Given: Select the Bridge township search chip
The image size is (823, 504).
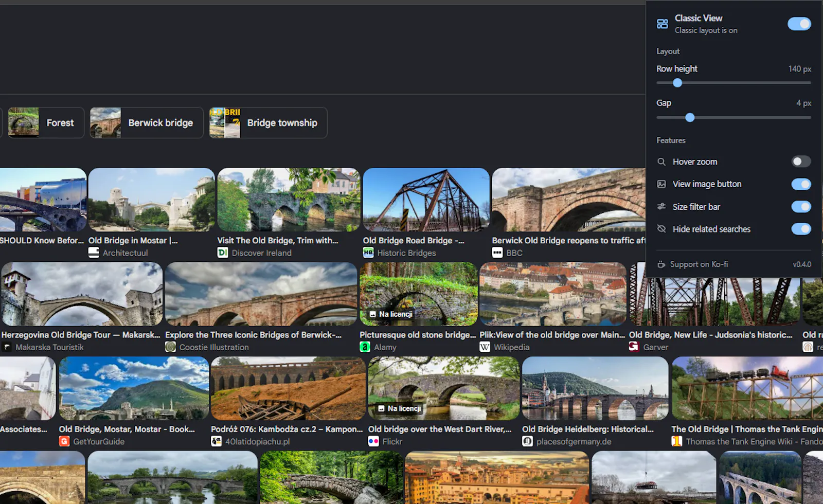Looking at the screenshot, I should point(268,122).
